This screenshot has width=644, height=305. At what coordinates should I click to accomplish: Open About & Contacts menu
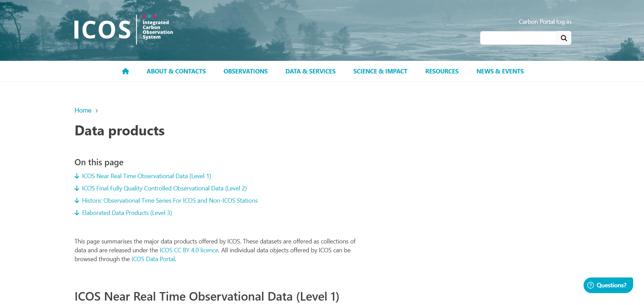176,71
